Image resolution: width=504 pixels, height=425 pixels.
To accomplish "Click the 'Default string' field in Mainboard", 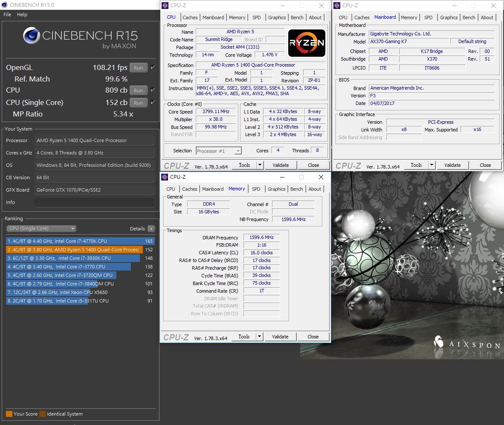I will (472, 41).
